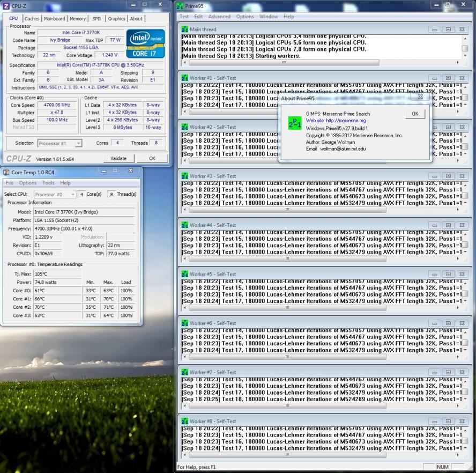Click the Core Voltage value 1.240 V
The height and width of the screenshot is (473, 476).
pyautogui.click(x=109, y=55)
